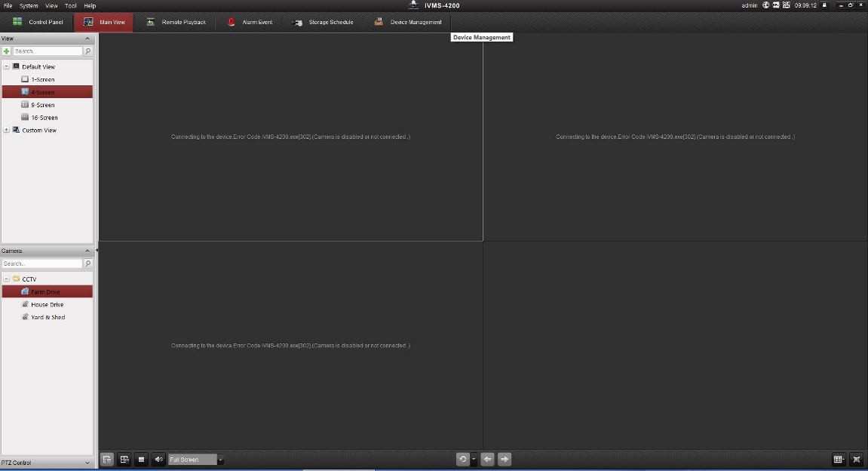Choose the 9-Screen layout
The image size is (868, 471).
click(x=42, y=105)
